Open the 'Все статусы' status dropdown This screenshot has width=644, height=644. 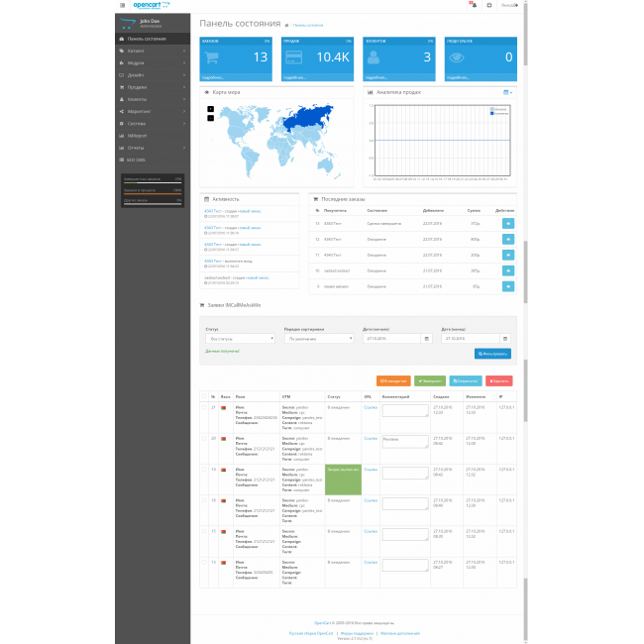coord(238,339)
